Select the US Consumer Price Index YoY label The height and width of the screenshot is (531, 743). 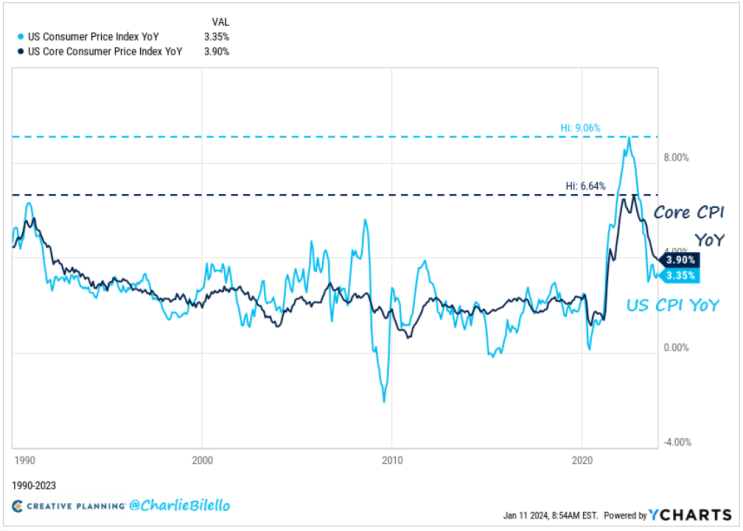pyautogui.click(x=93, y=37)
